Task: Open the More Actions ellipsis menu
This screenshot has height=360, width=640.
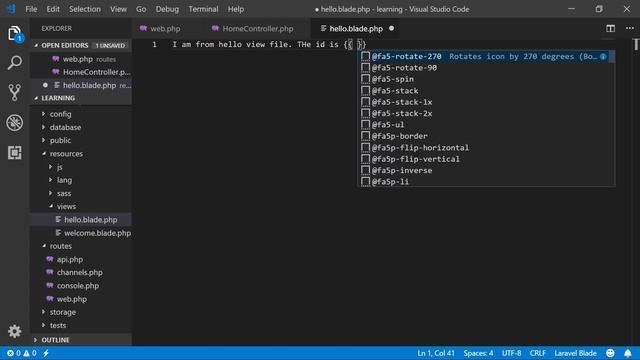Action: 630,28
